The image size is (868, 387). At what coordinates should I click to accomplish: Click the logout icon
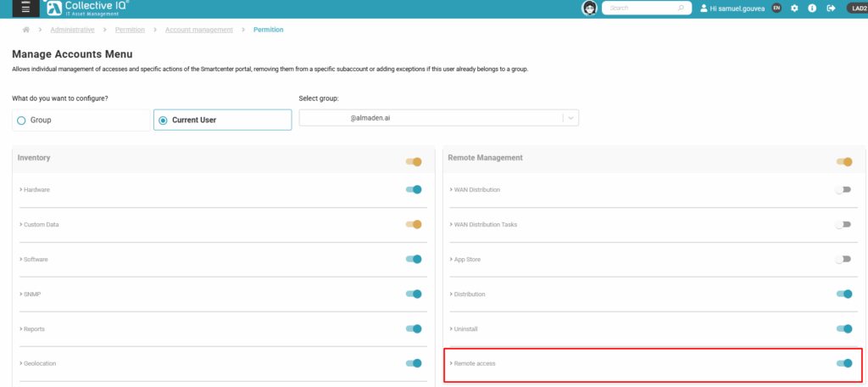point(831,8)
